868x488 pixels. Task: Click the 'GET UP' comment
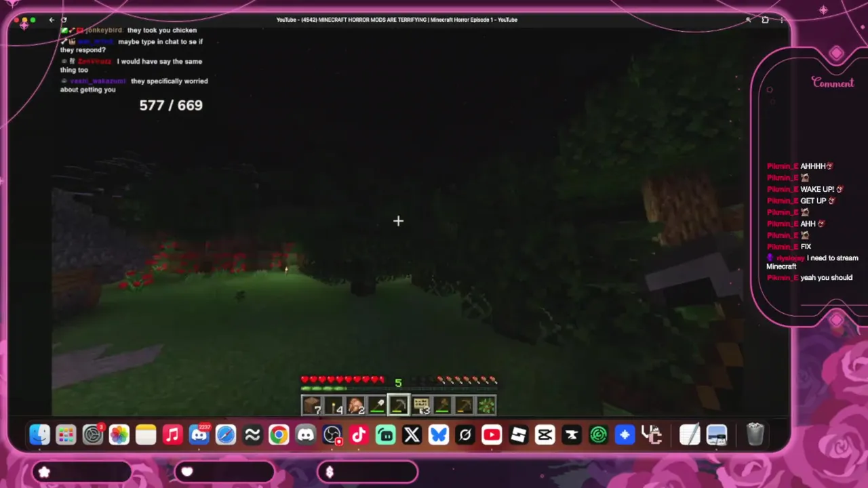click(802, 201)
